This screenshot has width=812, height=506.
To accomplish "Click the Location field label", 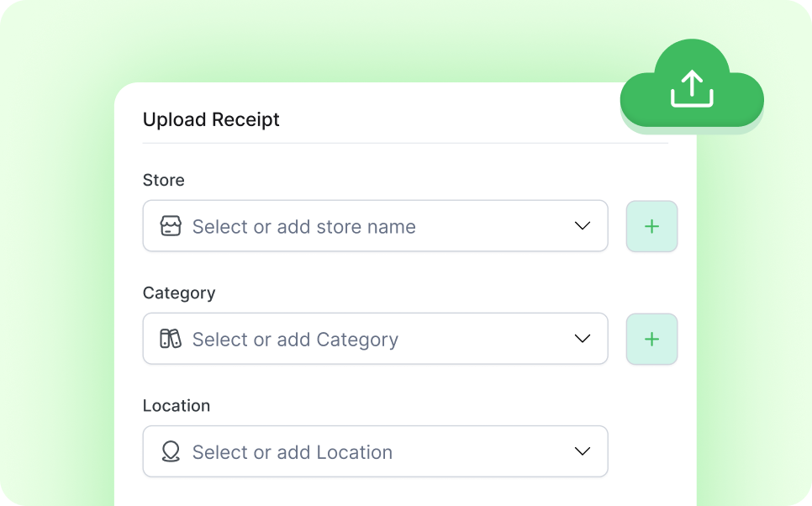I will pyautogui.click(x=177, y=405).
